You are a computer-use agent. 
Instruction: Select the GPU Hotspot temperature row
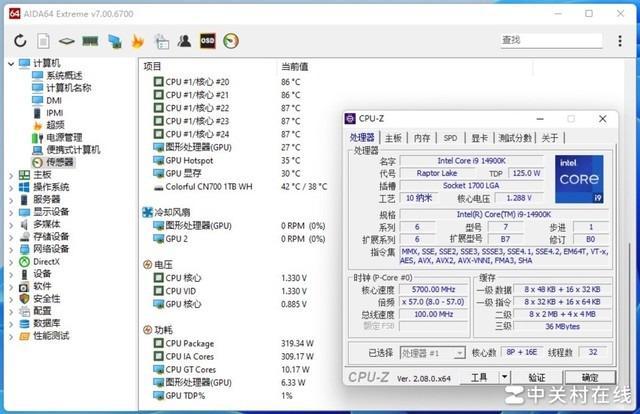(227, 160)
